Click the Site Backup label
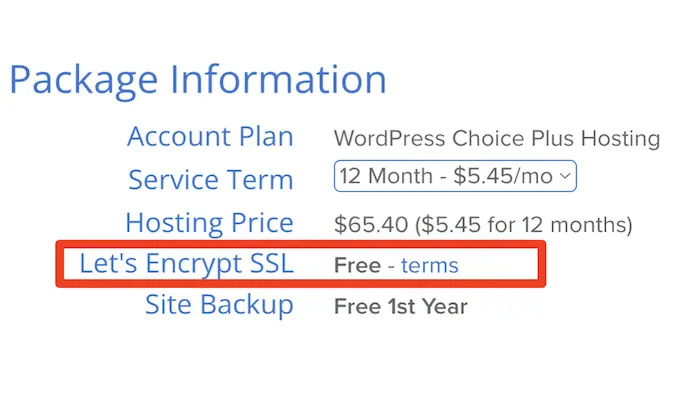Image resolution: width=675 pixels, height=400 pixels. [219, 304]
